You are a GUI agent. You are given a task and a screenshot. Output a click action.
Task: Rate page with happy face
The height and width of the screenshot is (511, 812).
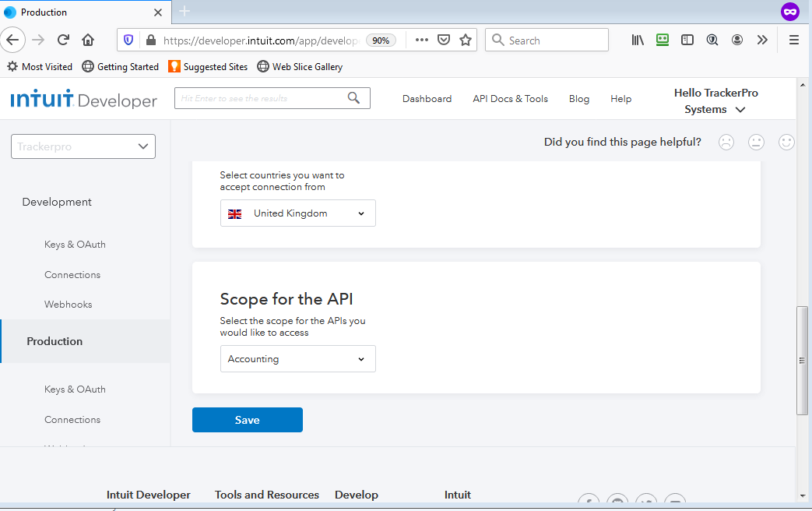pyautogui.click(x=786, y=142)
